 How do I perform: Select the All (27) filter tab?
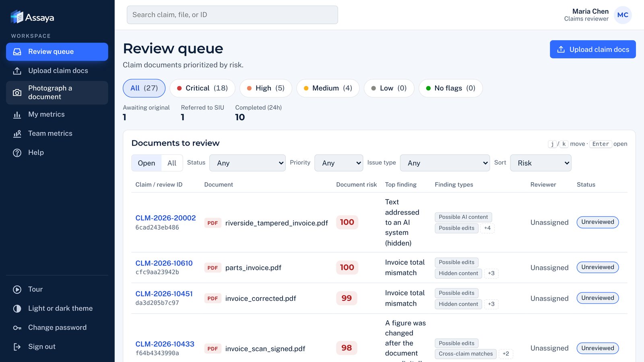(144, 88)
